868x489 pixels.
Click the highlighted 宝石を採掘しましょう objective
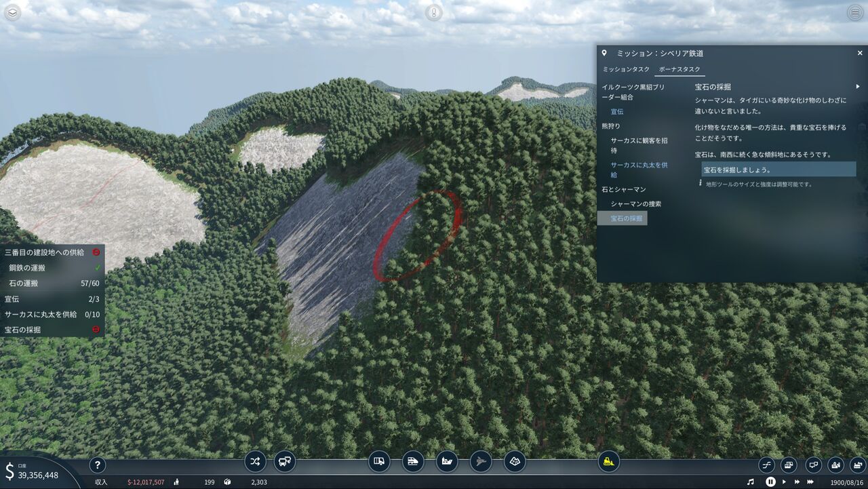point(778,170)
